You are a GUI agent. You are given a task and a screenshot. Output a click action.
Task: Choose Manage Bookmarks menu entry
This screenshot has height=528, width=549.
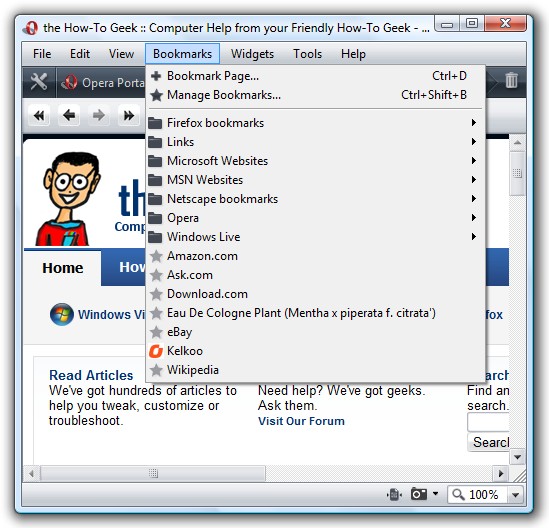[x=315, y=95]
